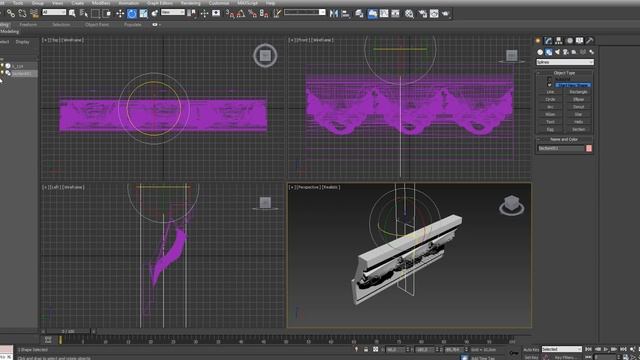The height and width of the screenshot is (360, 640).
Task: Click the Line spline button
Action: point(550,92)
